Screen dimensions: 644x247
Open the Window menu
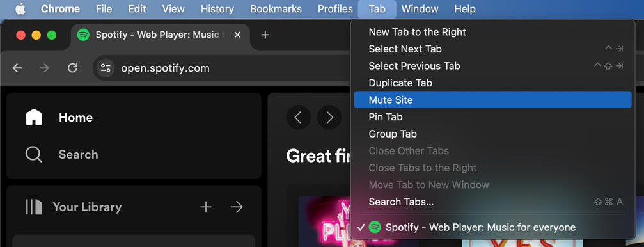420,8
